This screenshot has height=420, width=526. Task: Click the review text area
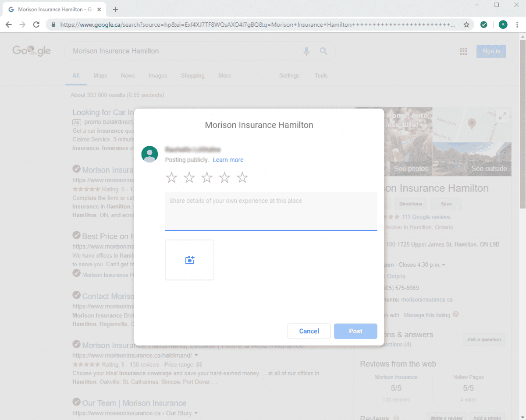pos(271,211)
